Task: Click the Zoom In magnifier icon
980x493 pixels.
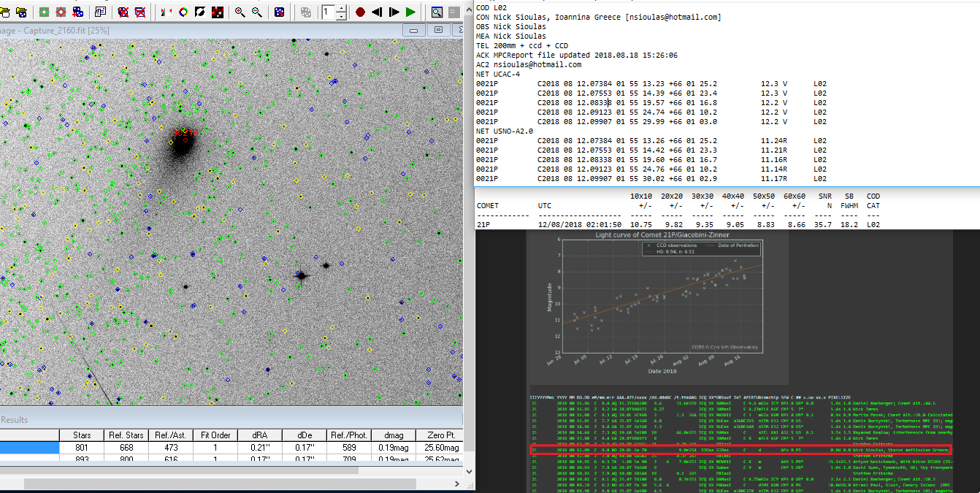Action: point(240,12)
